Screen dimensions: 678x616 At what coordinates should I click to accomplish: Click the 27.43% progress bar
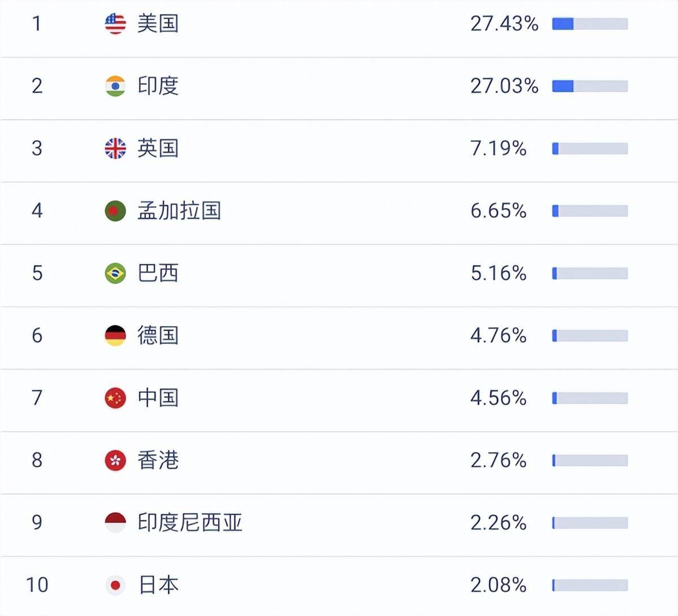[590, 24]
